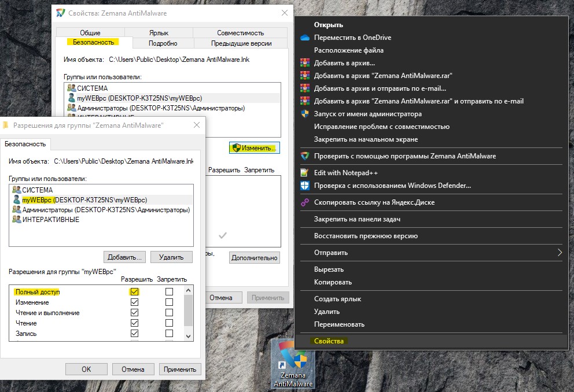Click folder icon in Permissions dialog title bar
Image resolution: width=574 pixels, height=392 pixels.
(x=5, y=125)
